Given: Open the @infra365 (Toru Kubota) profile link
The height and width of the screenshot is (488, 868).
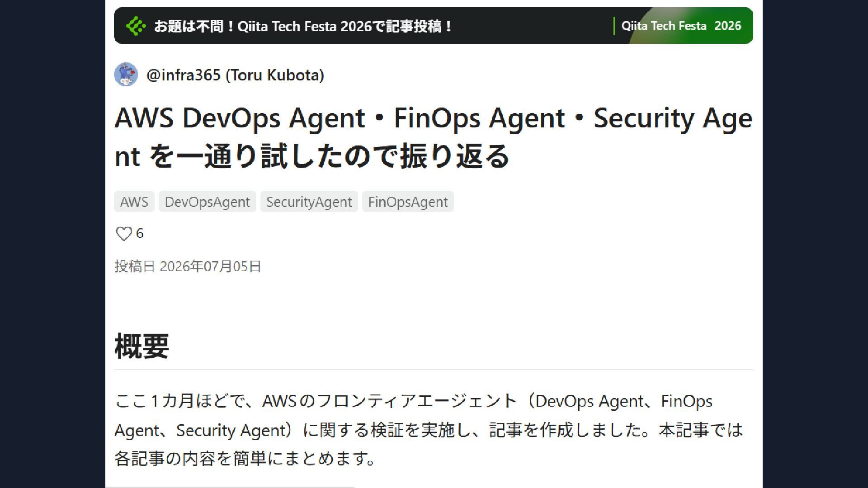Looking at the screenshot, I should [235, 75].
